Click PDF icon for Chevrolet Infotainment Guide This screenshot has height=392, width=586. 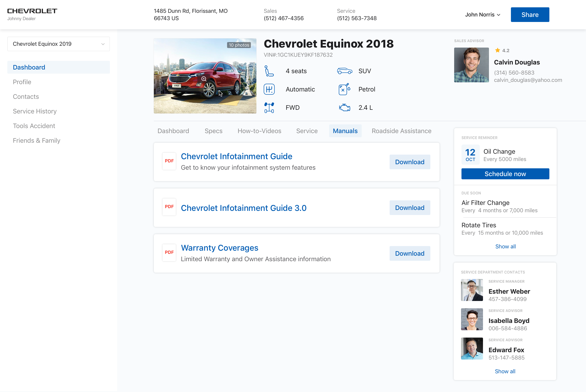coord(169,161)
